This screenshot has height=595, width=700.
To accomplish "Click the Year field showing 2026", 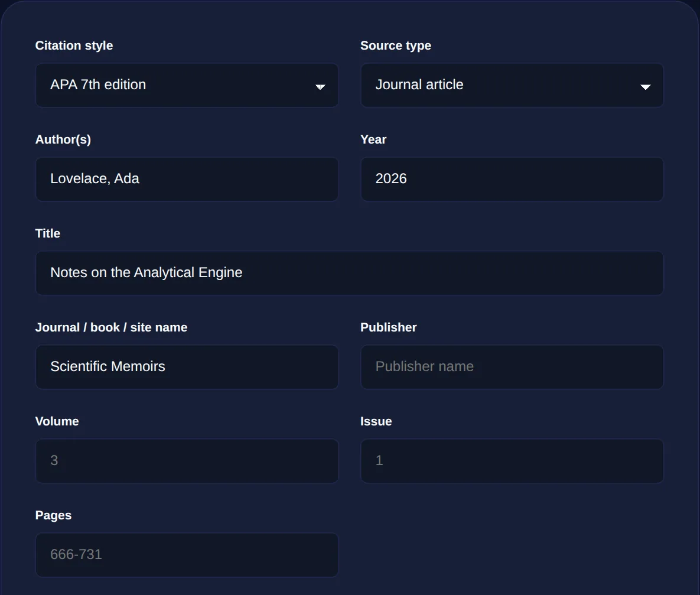I will 512,178.
